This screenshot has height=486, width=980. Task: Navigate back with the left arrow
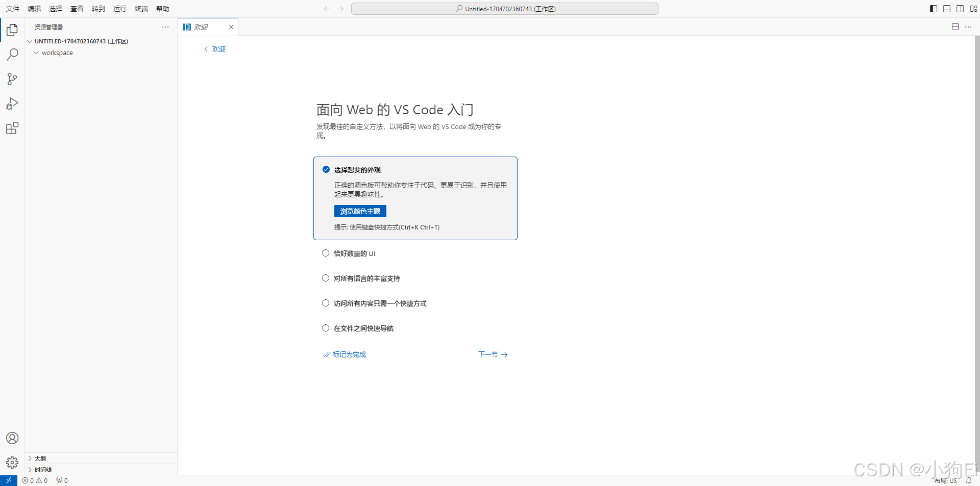coord(327,9)
